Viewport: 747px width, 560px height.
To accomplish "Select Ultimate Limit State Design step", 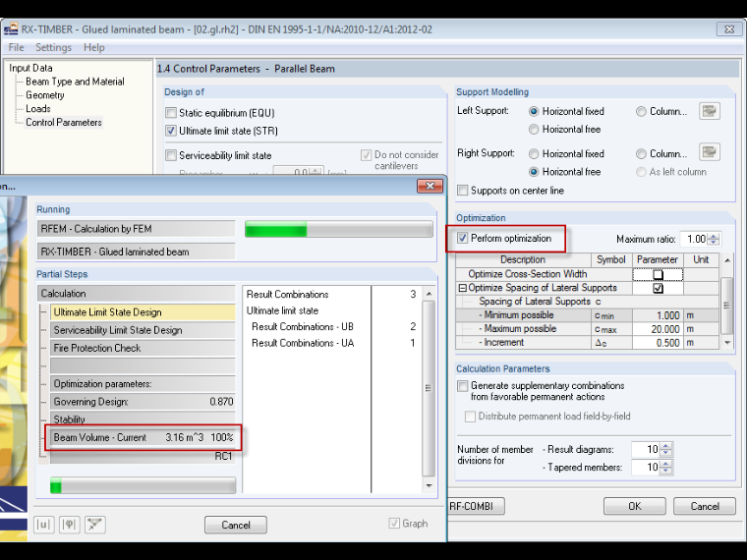I will 143,312.
